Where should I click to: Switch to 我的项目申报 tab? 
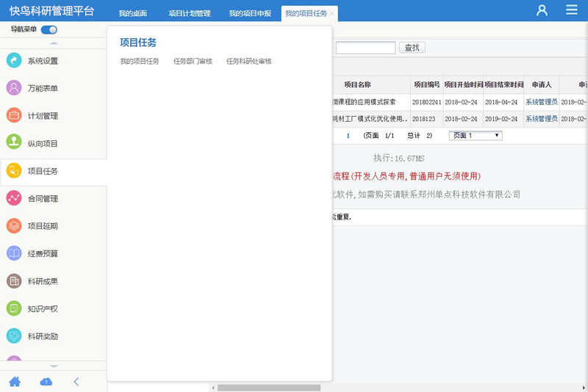pyautogui.click(x=250, y=13)
